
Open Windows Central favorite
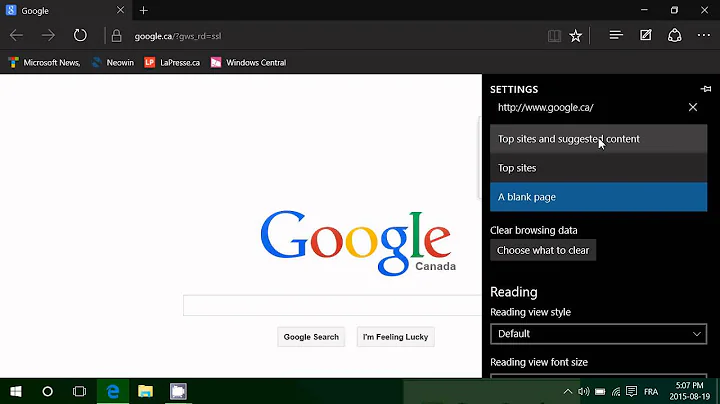pyautogui.click(x=248, y=62)
